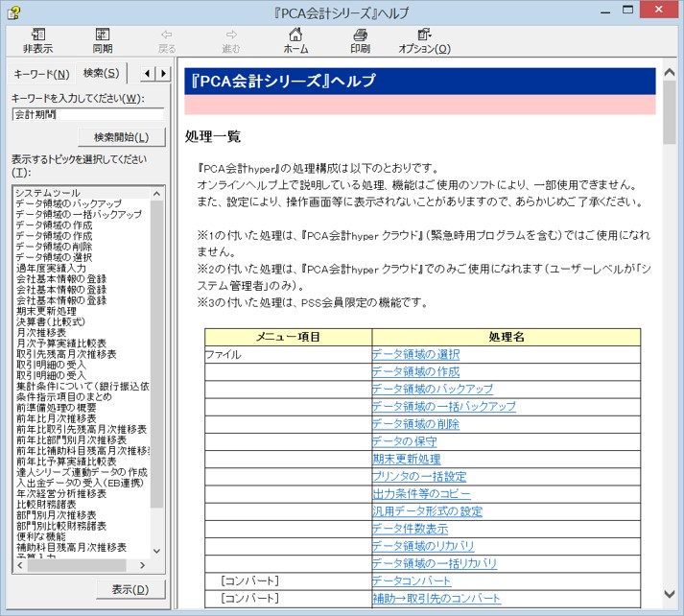Click the topic list horizontal scroll right arrow

142,565
